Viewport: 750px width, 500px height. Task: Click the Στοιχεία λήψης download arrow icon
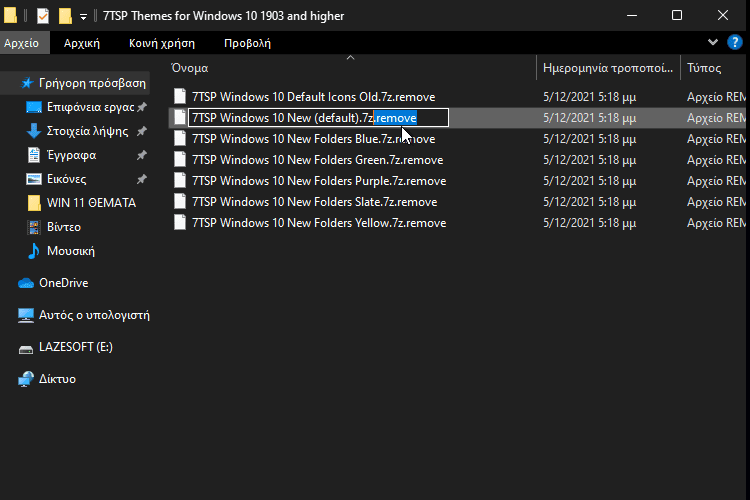point(33,131)
